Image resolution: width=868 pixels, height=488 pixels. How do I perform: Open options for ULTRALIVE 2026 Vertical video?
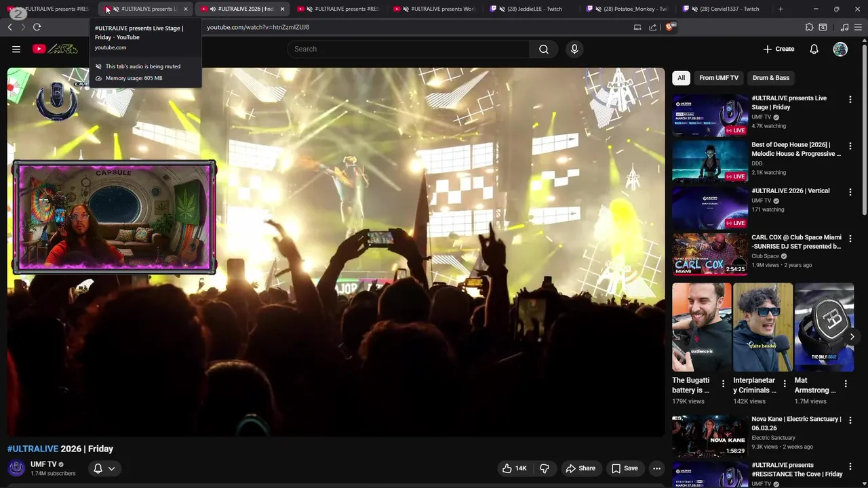click(850, 192)
